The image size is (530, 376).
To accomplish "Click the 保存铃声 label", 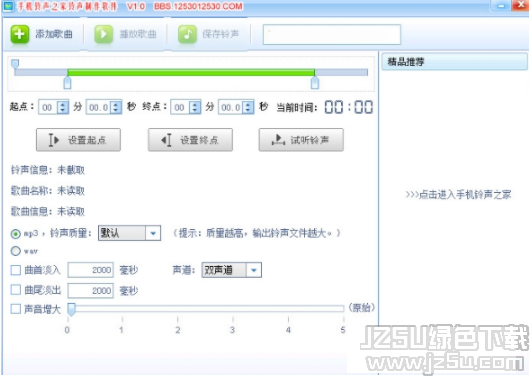I will tap(221, 34).
